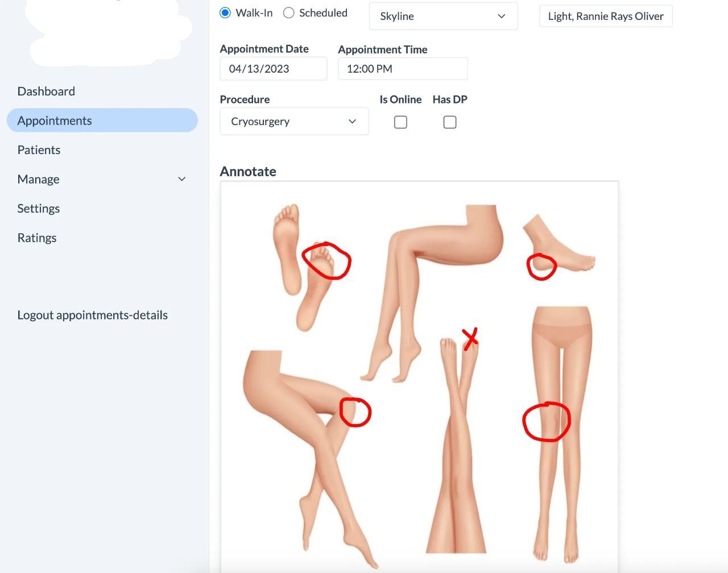Enable the Has DP checkbox
728x573 pixels.
[x=450, y=122]
